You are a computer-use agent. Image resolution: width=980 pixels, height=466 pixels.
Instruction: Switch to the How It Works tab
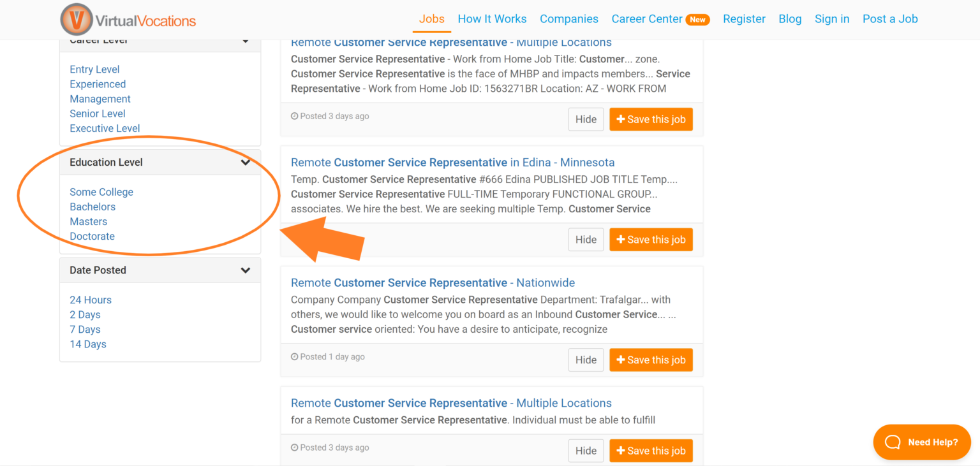[x=492, y=19]
